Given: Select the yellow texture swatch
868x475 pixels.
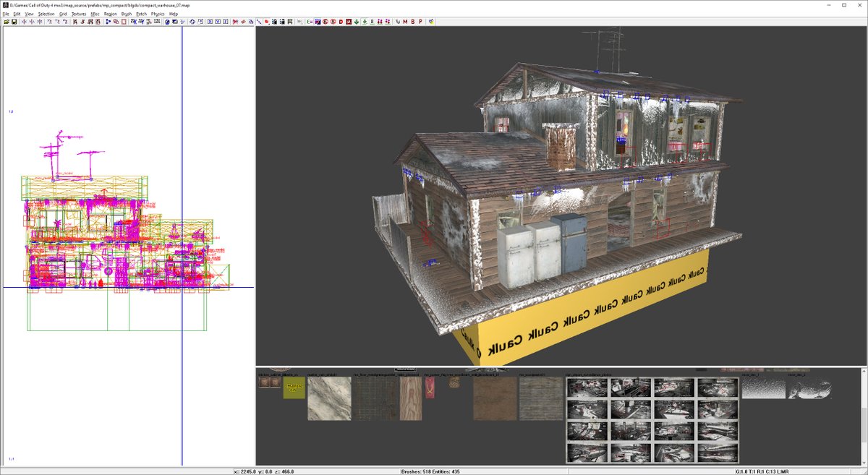Looking at the screenshot, I should tap(294, 388).
